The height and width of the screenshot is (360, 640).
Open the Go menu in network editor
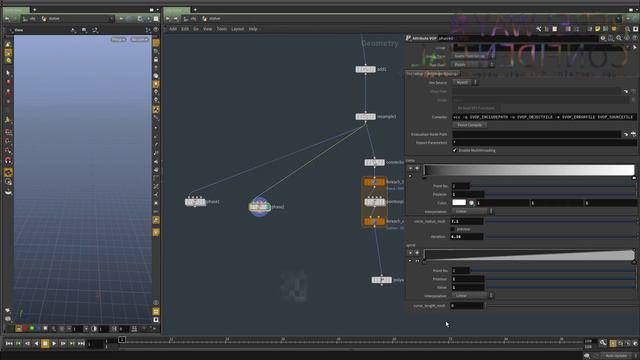point(196,29)
